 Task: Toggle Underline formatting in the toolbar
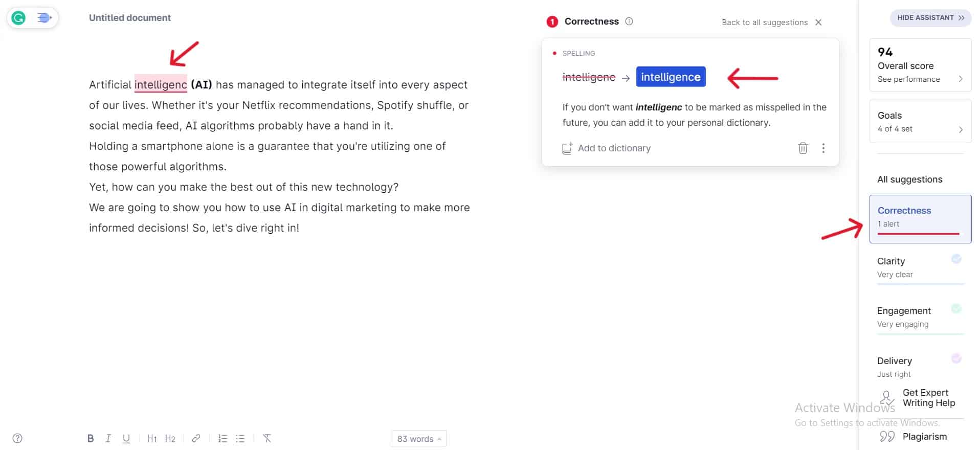click(x=126, y=438)
